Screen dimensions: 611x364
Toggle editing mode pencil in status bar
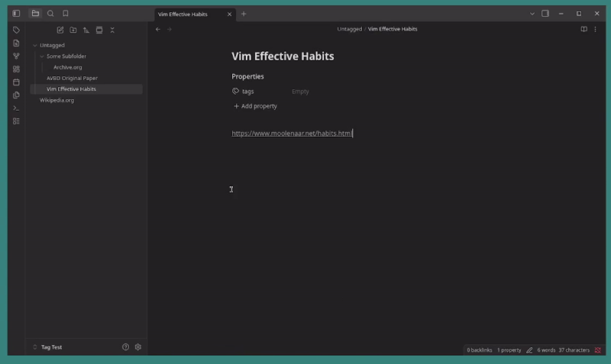pyautogui.click(x=529, y=350)
